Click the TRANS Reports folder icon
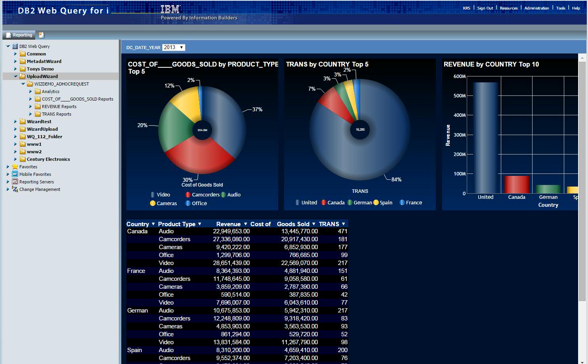 coord(38,114)
